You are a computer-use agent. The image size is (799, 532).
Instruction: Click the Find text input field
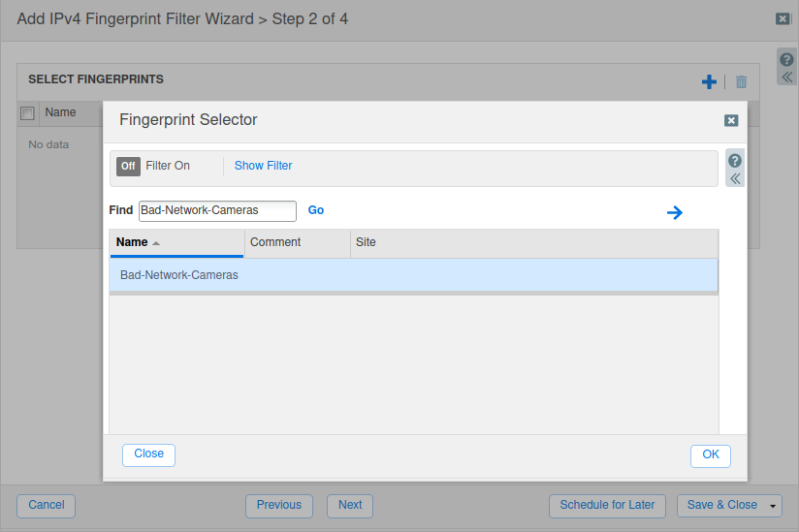pyautogui.click(x=217, y=210)
